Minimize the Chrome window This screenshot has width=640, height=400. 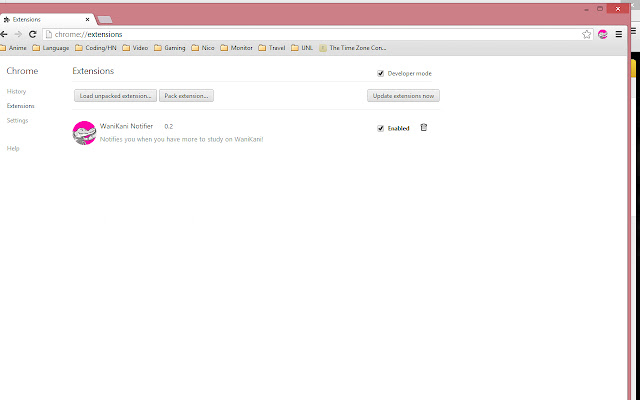(587, 9)
